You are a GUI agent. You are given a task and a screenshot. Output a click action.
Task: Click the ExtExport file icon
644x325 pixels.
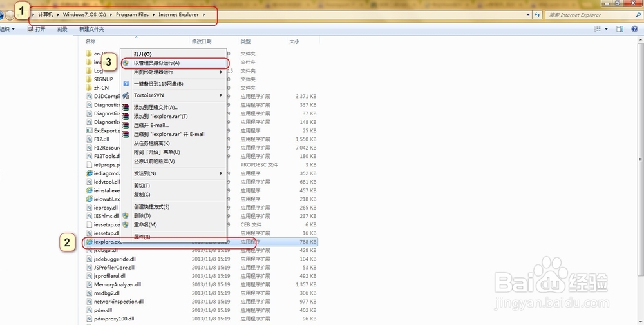89,130
